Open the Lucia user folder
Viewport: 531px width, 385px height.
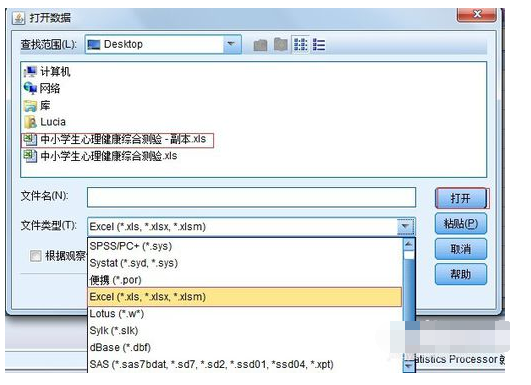click(x=44, y=122)
